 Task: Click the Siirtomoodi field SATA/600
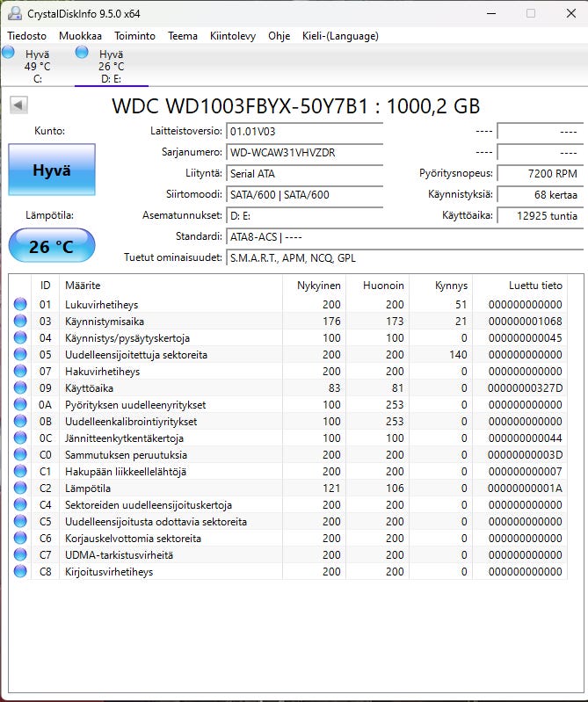[304, 195]
